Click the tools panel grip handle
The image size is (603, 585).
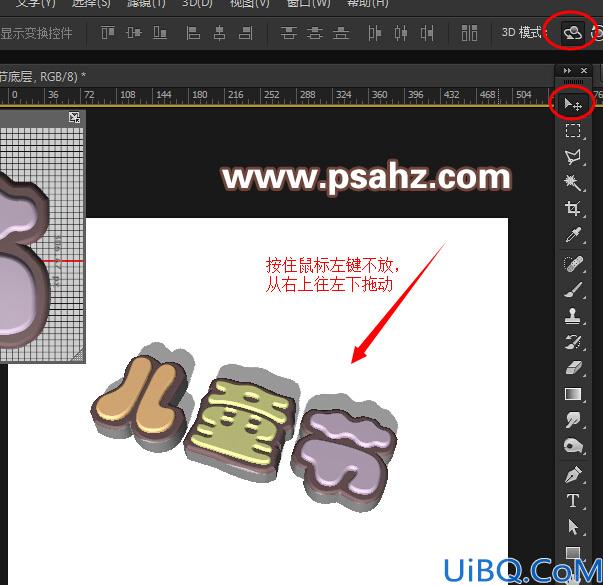(x=573, y=82)
